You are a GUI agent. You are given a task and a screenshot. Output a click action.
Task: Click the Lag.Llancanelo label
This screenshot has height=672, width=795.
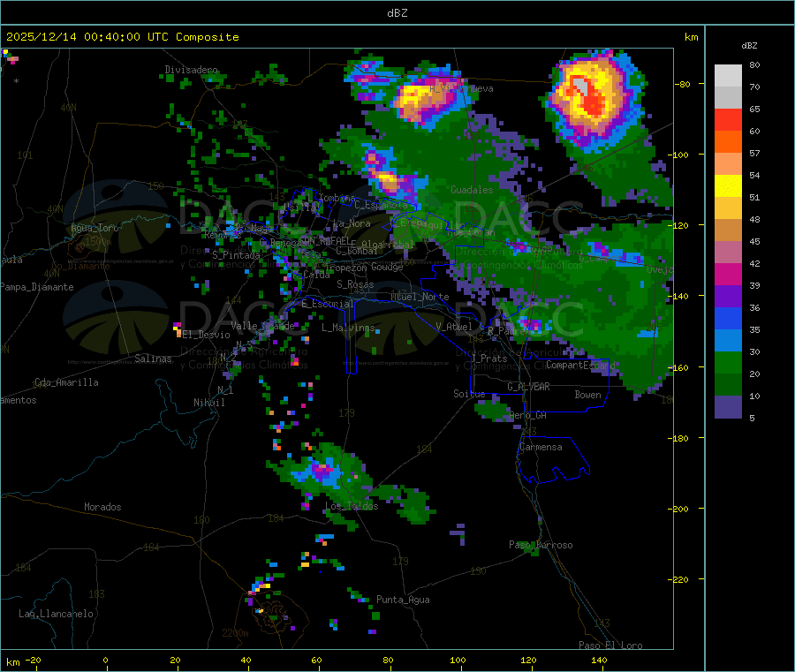click(x=56, y=614)
